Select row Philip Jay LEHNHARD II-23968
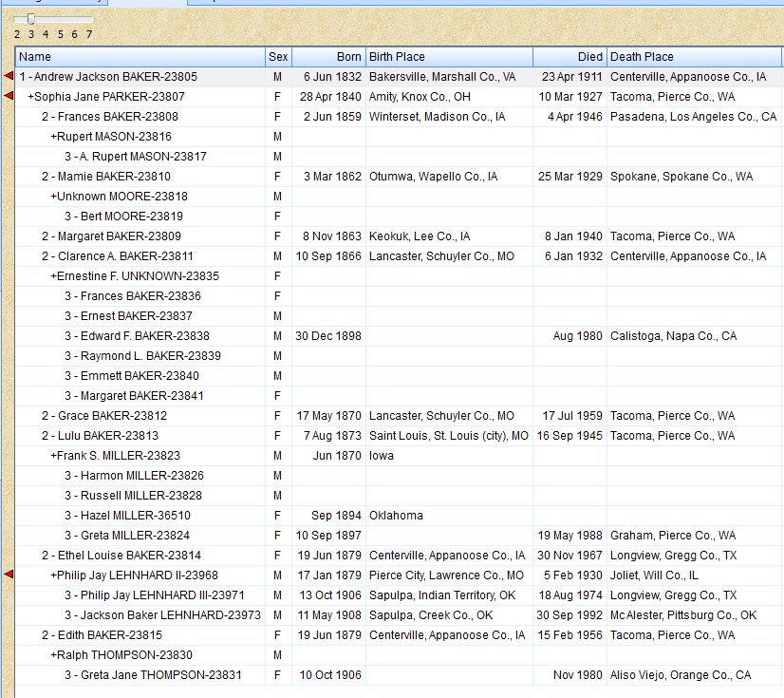The height and width of the screenshot is (698, 784). [399, 575]
